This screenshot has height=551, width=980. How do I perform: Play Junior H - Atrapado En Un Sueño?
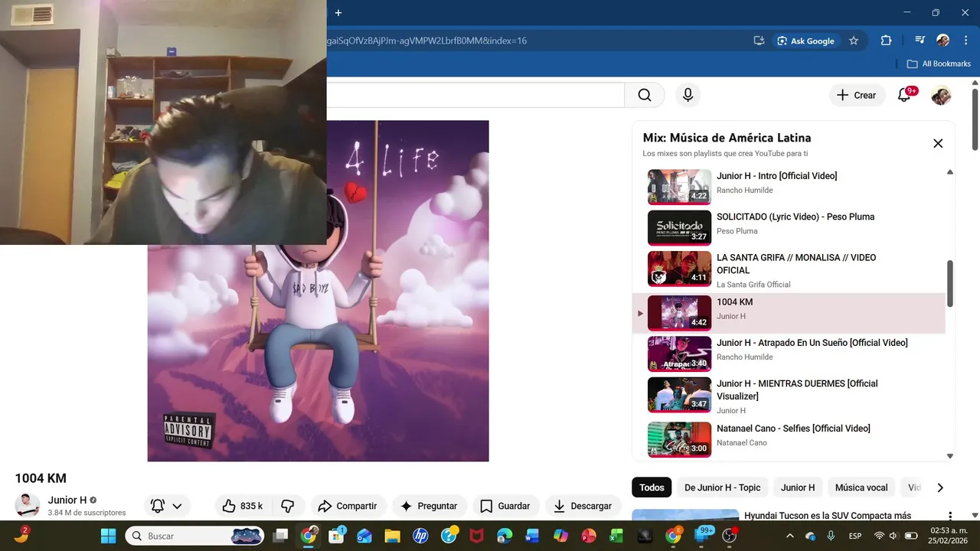pos(789,353)
